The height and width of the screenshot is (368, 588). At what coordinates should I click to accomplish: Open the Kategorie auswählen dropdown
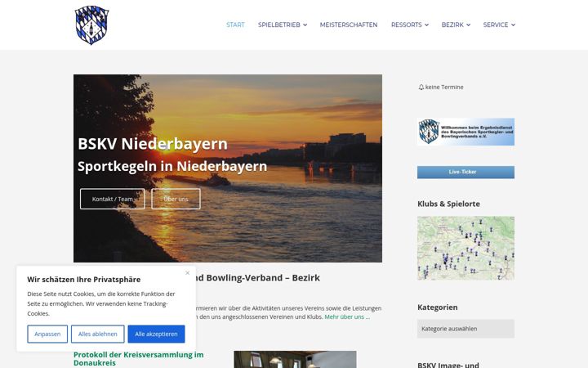(x=465, y=329)
